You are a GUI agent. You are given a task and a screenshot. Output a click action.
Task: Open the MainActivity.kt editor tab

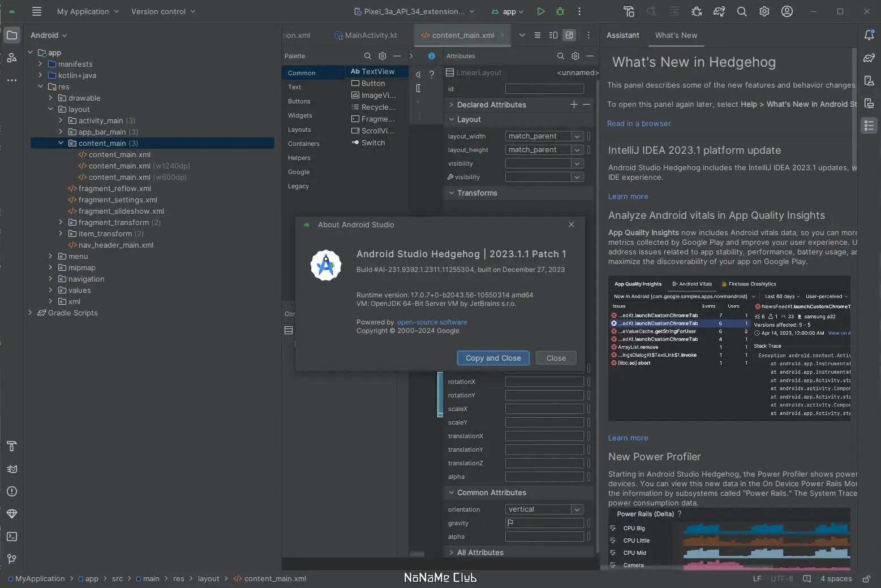tap(371, 35)
